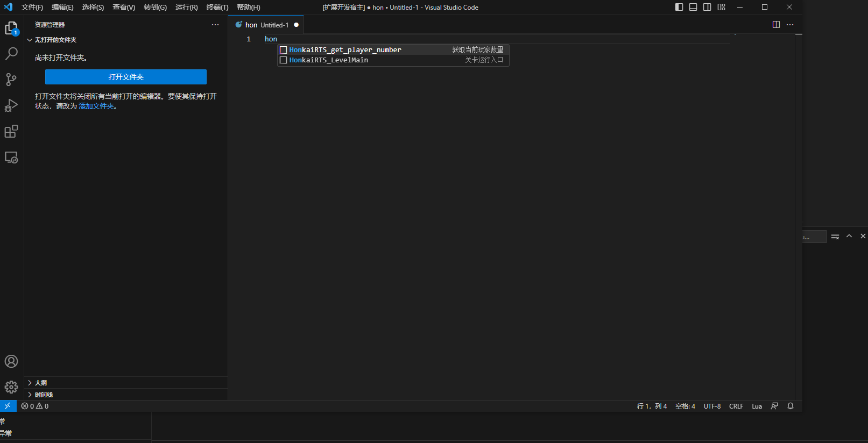868x443 pixels.
Task: Open the Manage gear icon
Action: pyautogui.click(x=11, y=387)
